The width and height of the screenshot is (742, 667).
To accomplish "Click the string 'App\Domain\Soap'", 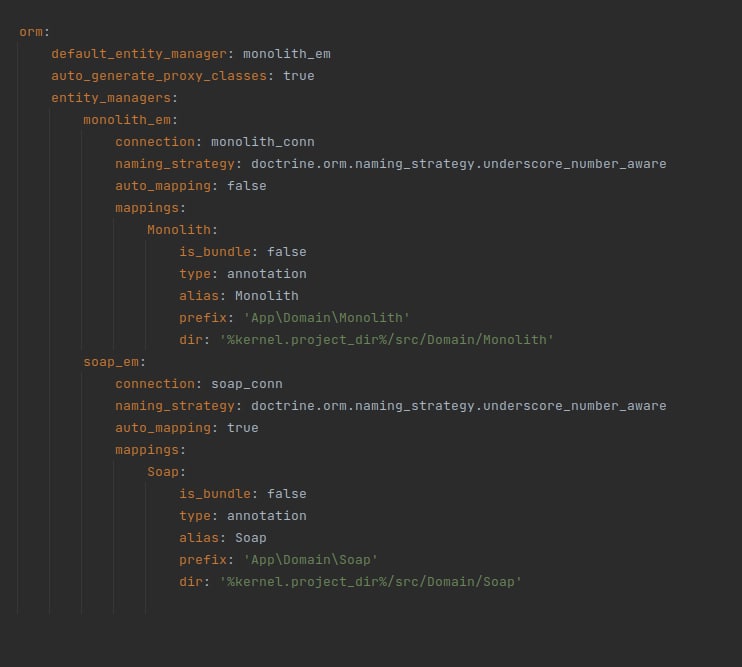I will click(x=310, y=560).
